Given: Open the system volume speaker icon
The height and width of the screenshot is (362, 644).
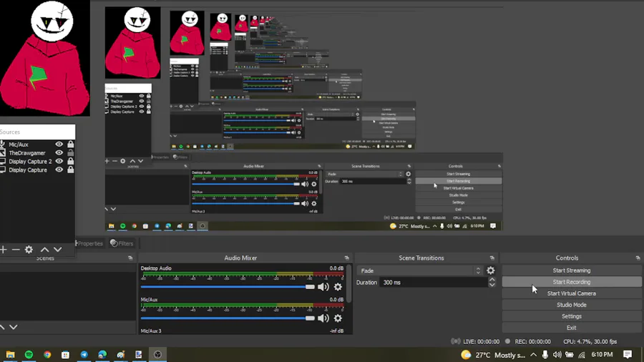Looking at the screenshot, I should pos(557,355).
